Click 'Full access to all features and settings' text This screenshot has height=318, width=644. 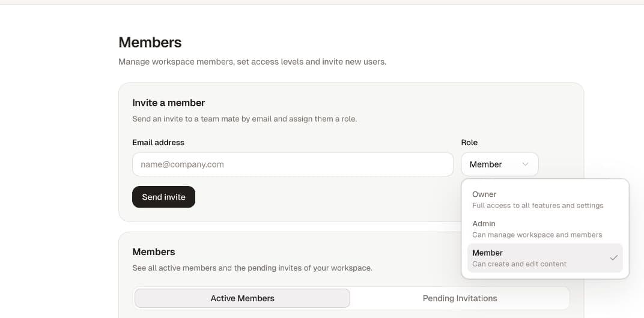coord(538,205)
